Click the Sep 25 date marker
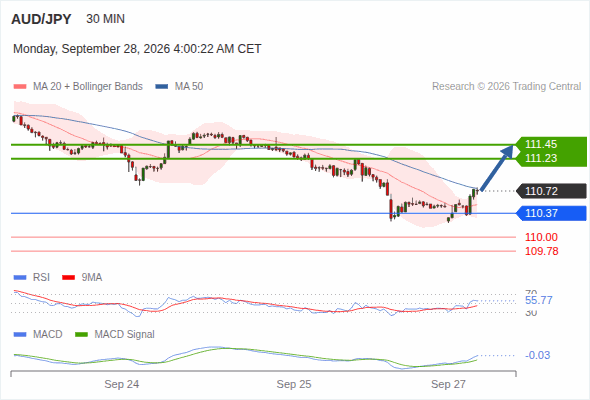Image resolution: width=590 pixels, height=400 pixels. click(294, 384)
